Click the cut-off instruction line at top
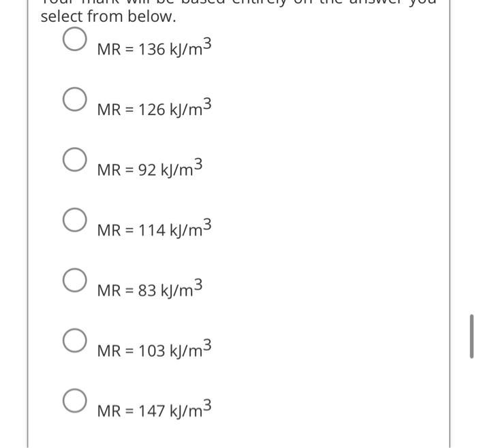477x448 pixels. click(238, 3)
